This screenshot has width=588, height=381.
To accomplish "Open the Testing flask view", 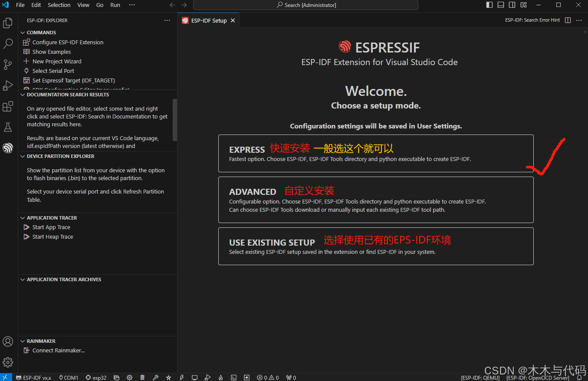I will [8, 127].
